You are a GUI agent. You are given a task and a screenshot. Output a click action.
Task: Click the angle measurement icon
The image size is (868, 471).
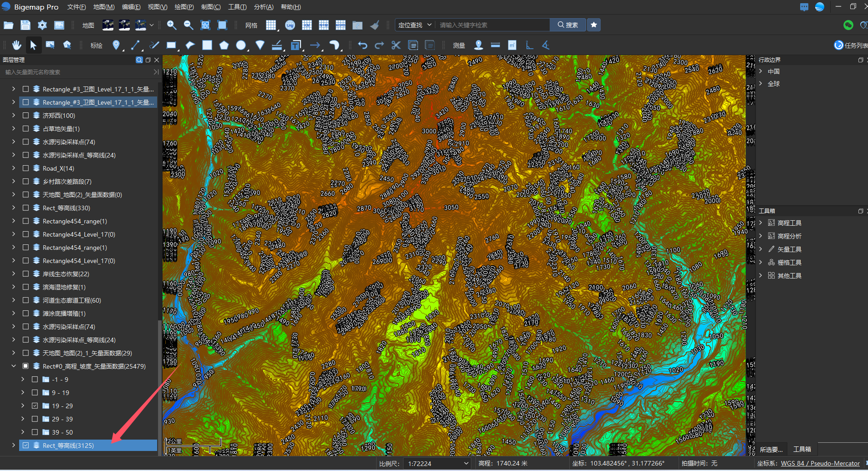(x=546, y=45)
